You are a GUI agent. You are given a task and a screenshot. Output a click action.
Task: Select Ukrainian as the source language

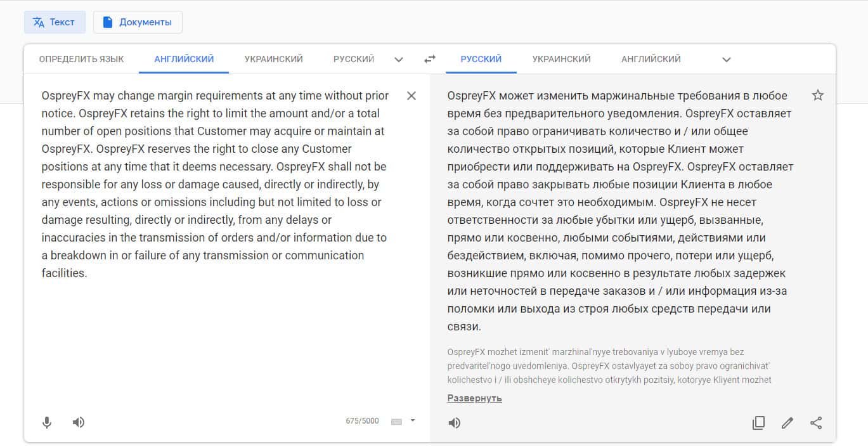tap(273, 59)
